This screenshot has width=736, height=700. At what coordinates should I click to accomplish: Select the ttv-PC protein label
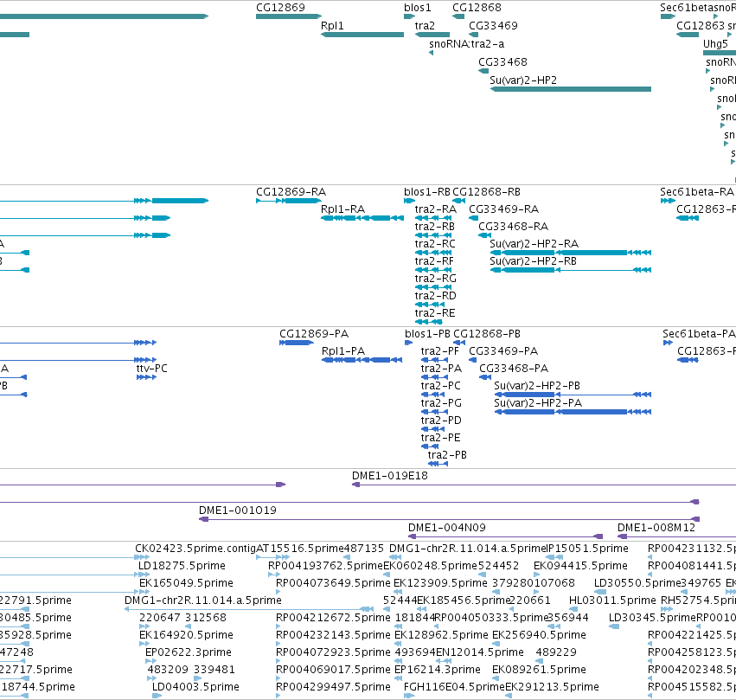pyautogui.click(x=151, y=369)
